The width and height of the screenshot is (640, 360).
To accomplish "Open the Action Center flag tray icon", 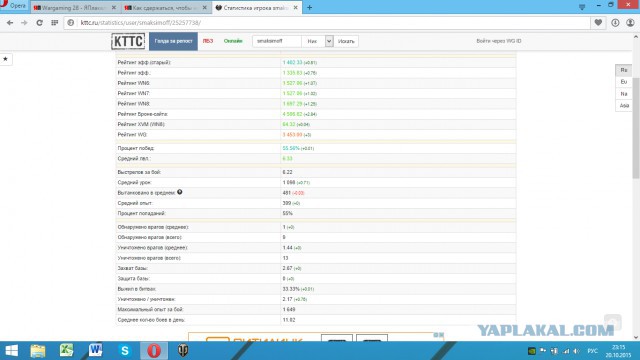I will [x=543, y=351].
